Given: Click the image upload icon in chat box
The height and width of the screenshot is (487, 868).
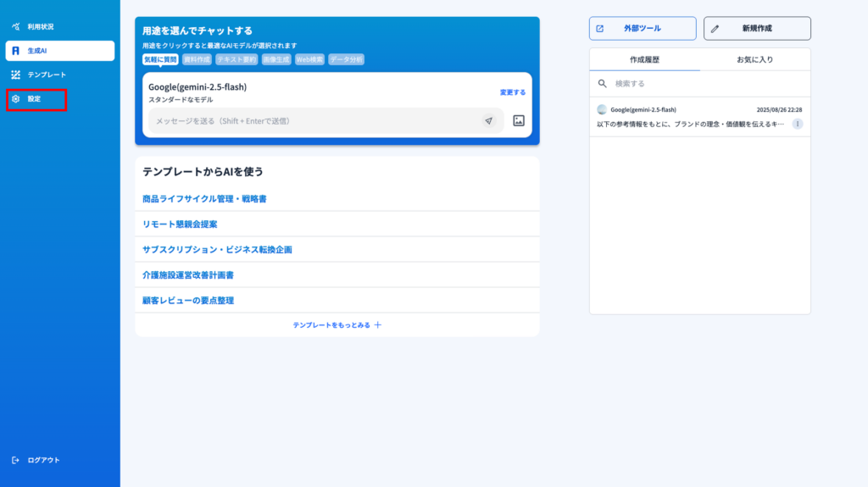Looking at the screenshot, I should 519,121.
